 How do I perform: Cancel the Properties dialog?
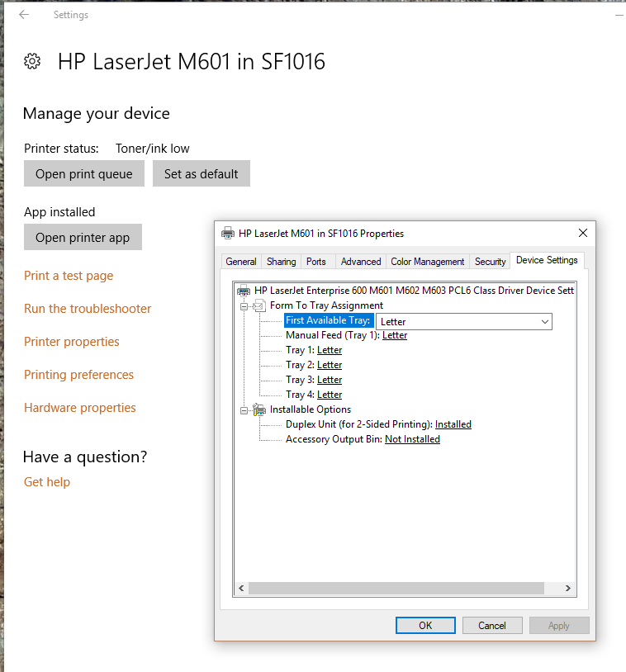pos(492,625)
